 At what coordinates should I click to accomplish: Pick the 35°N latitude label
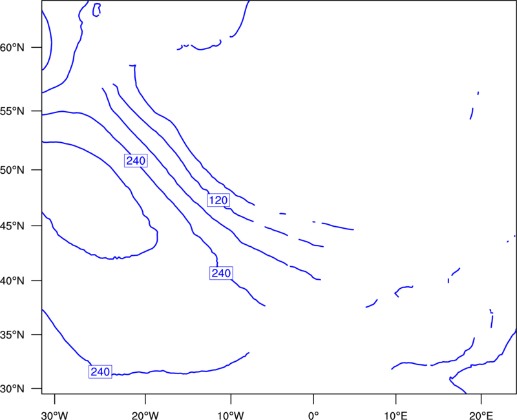[x=12, y=335]
